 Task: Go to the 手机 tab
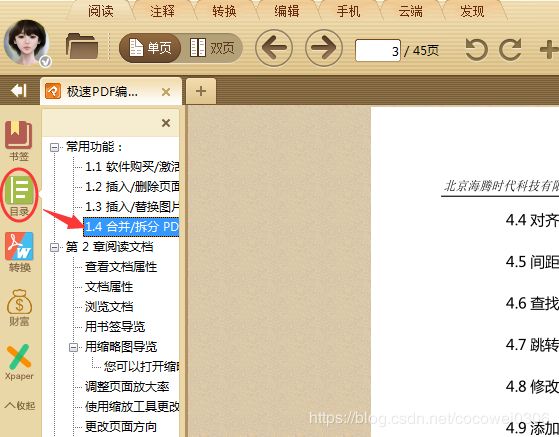(348, 11)
